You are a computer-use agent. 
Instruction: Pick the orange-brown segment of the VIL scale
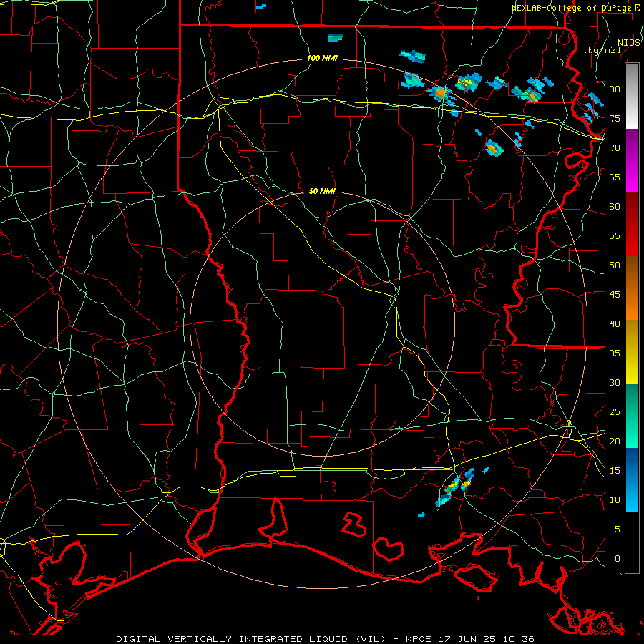(632, 288)
